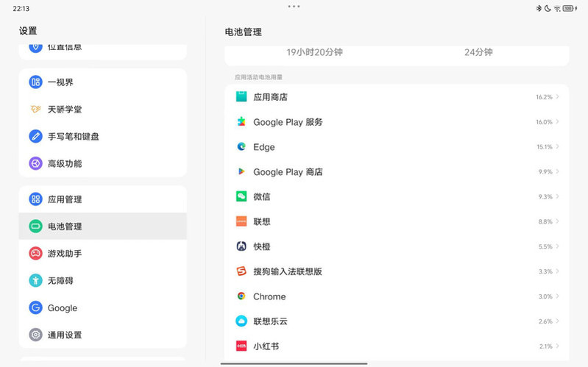Tap the red 小红书 icon
The width and height of the screenshot is (588, 367).
241,346
